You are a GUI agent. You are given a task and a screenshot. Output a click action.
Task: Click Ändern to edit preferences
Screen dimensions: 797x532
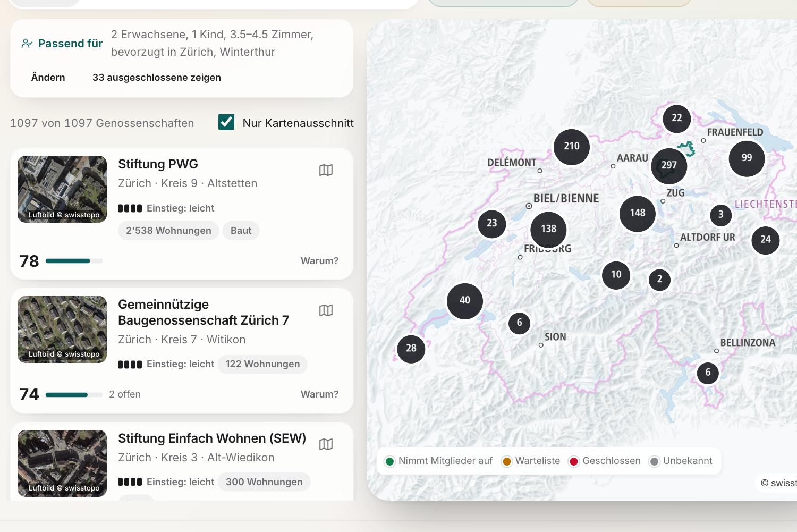tap(48, 78)
